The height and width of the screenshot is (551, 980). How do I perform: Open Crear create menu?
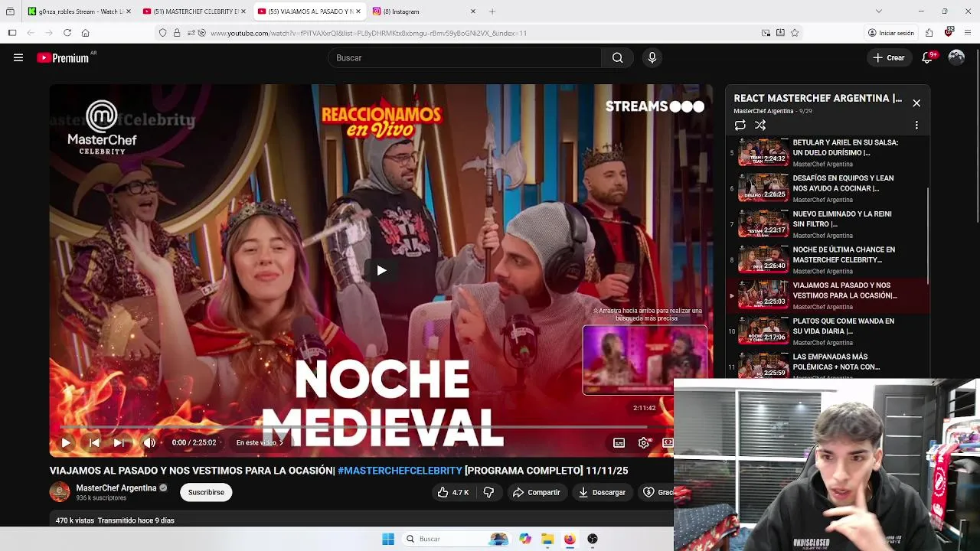tap(889, 57)
